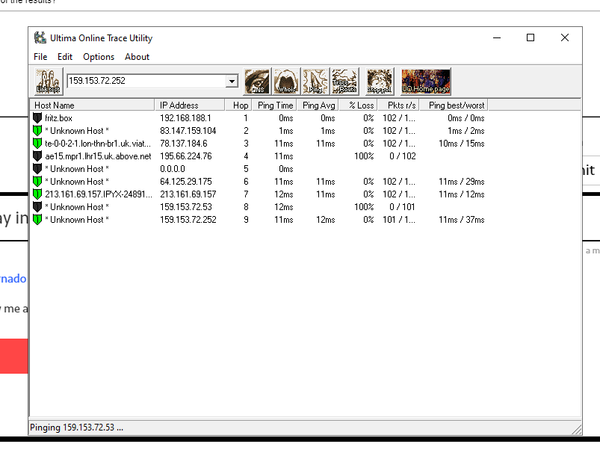The image size is (600, 462).
Task: Click IP address 192.168.188.1
Action: click(185, 118)
